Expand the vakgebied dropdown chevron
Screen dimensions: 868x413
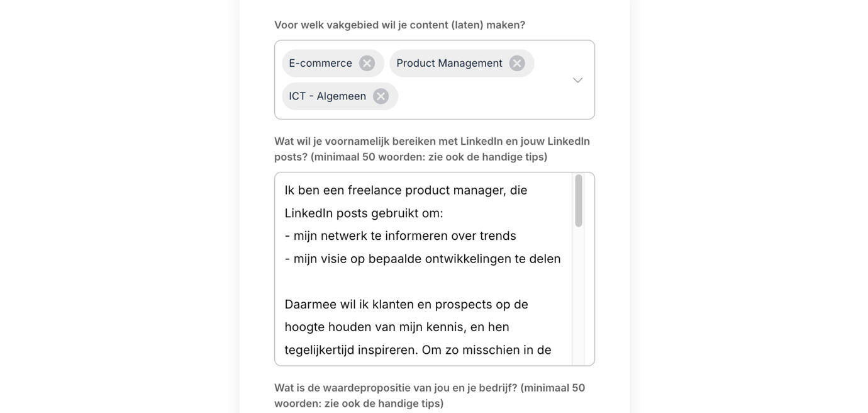pyautogui.click(x=577, y=80)
